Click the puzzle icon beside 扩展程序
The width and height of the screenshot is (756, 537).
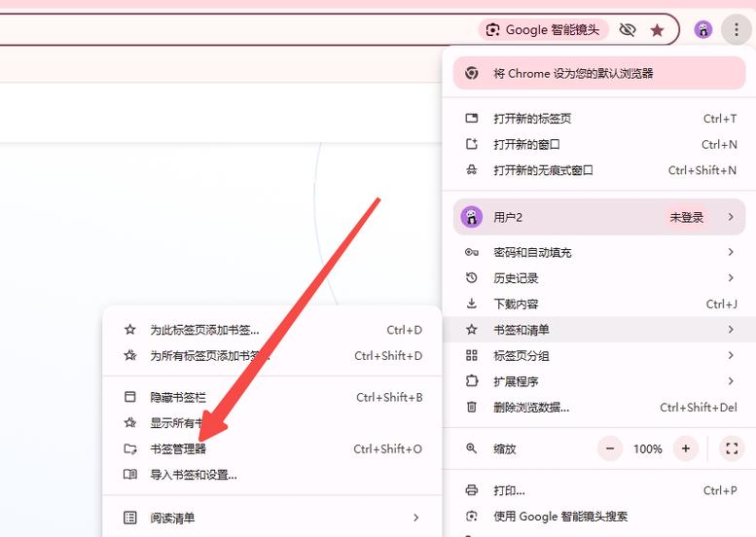(x=472, y=380)
